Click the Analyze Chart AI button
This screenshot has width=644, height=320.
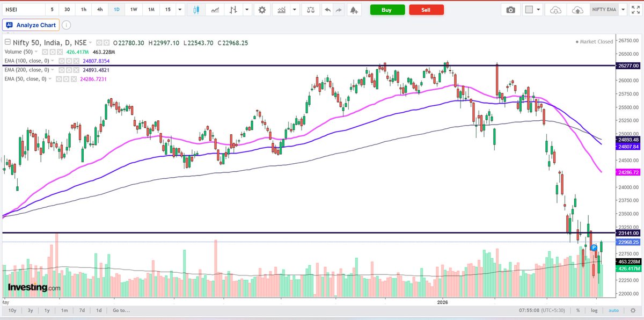tap(30, 25)
